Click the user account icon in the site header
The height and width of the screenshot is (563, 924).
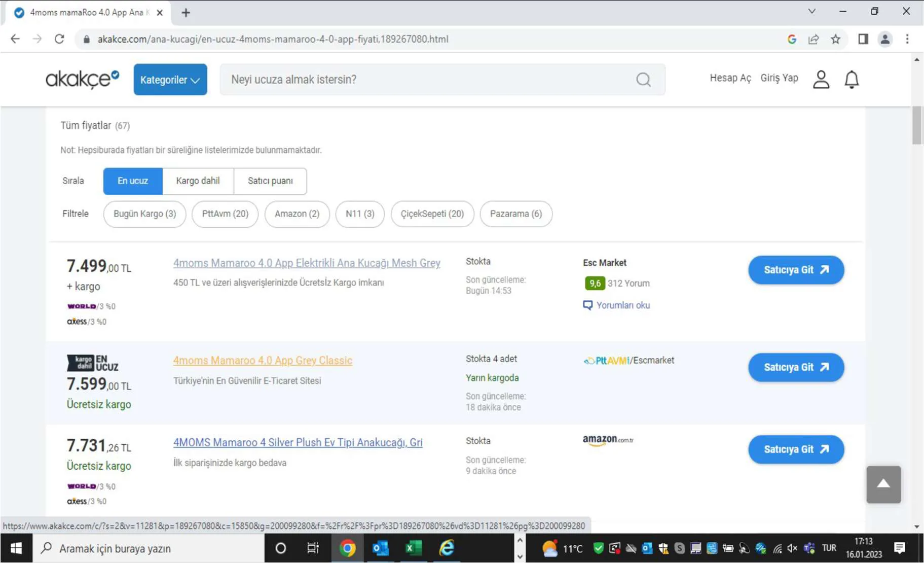pyautogui.click(x=821, y=80)
